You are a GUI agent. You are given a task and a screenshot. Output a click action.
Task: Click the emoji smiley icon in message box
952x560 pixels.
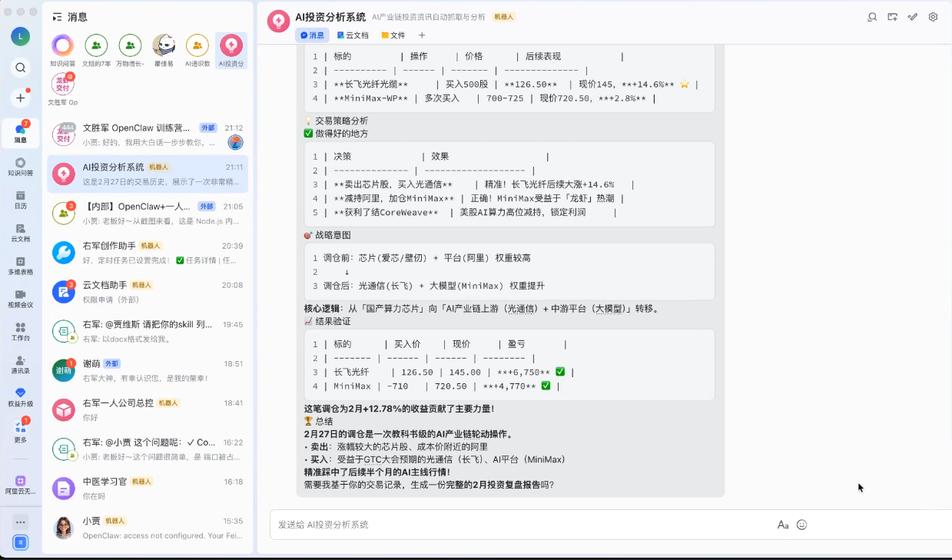[801, 525]
